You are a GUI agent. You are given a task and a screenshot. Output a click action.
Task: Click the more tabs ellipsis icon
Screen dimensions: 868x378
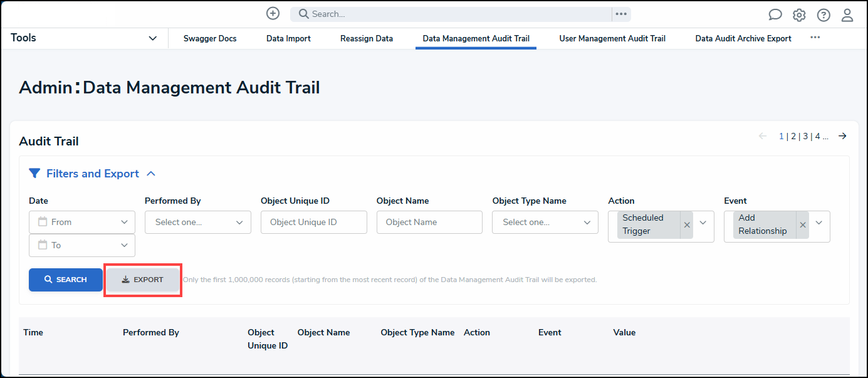(815, 38)
